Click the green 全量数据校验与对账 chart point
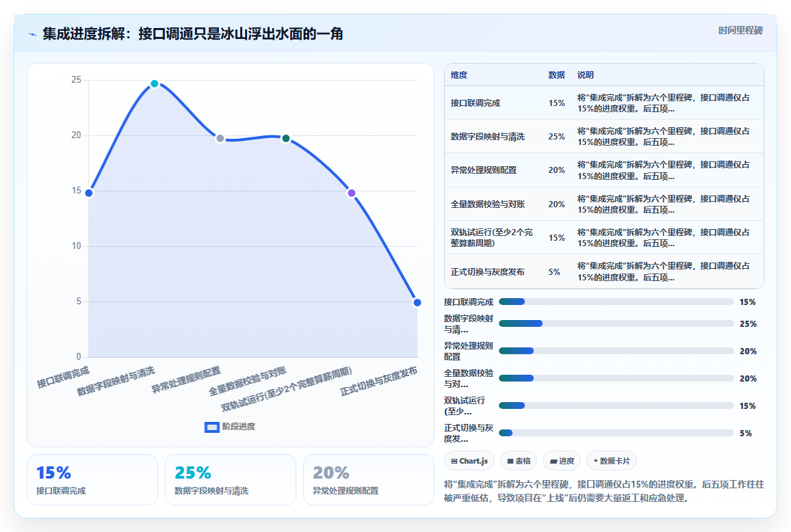 coord(286,138)
